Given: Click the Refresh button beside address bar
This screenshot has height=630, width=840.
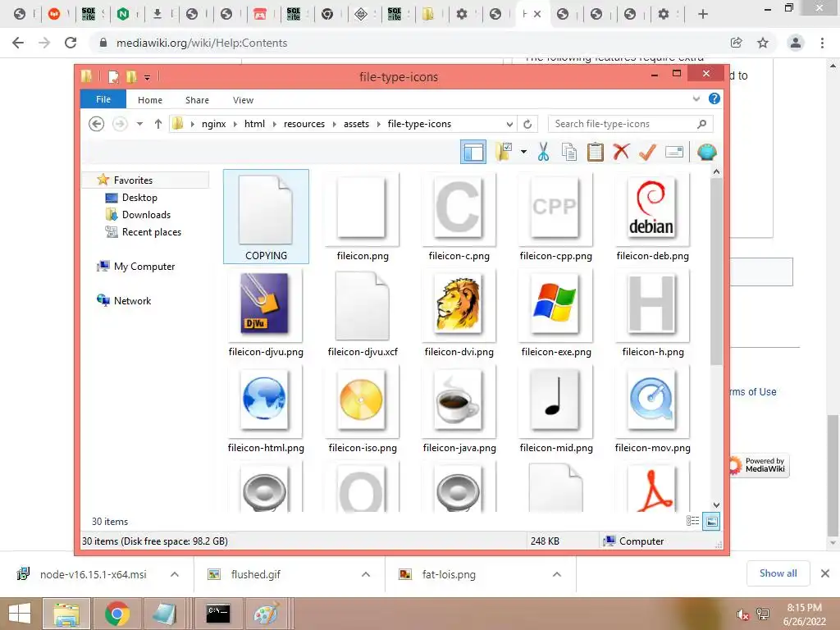Looking at the screenshot, I should tap(527, 125).
